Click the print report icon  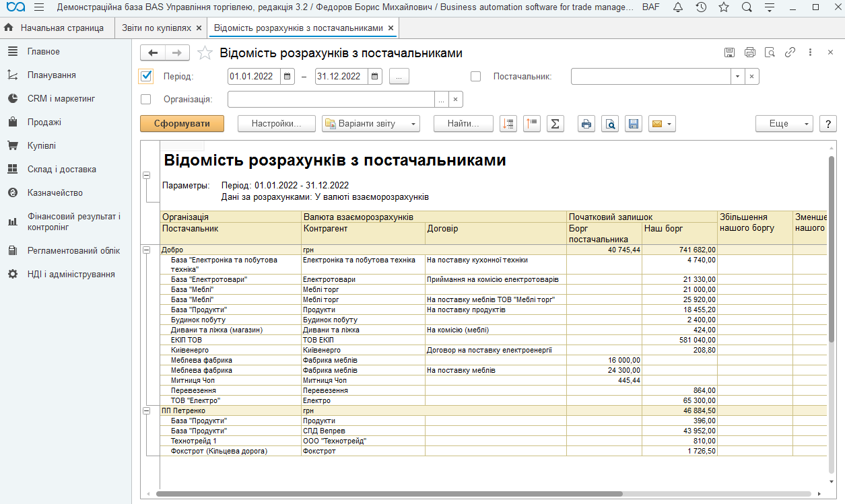[x=586, y=124]
